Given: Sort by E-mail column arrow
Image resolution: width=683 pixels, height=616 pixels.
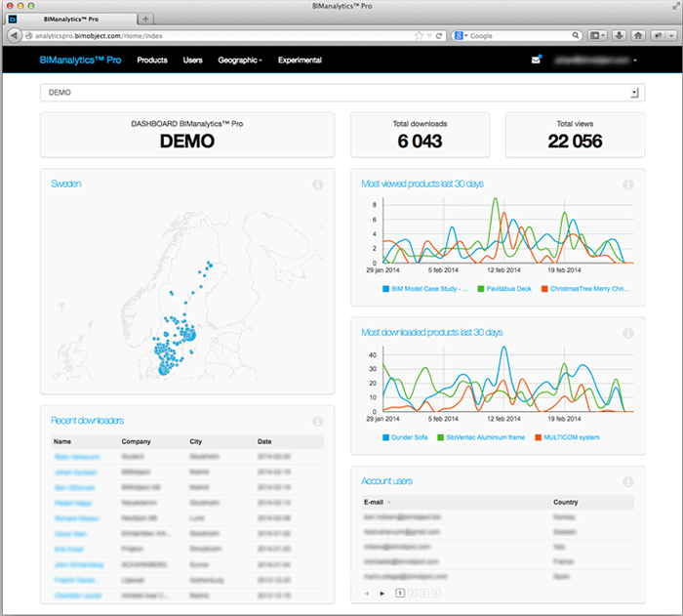Looking at the screenshot, I should [389, 503].
